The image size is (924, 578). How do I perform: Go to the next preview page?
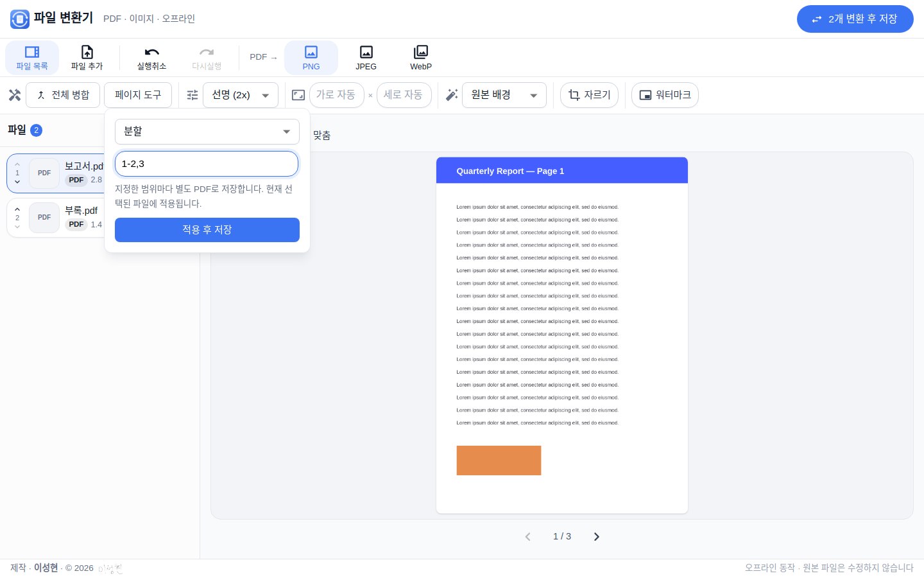[x=597, y=537]
